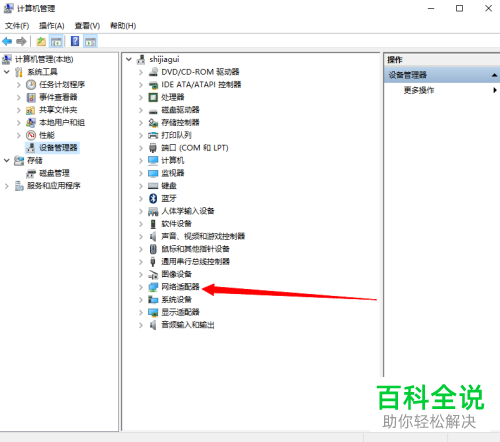
Task: Click the 性能 performance icon
Action: pos(31,135)
